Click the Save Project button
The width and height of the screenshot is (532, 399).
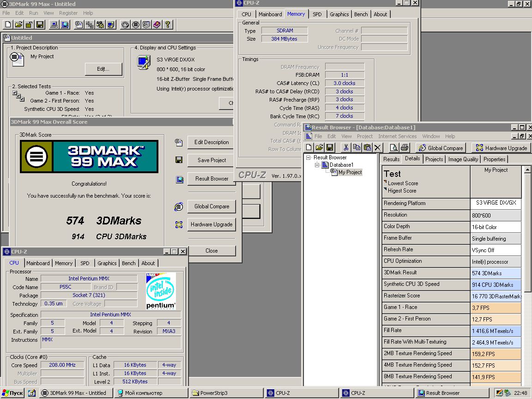(212, 160)
